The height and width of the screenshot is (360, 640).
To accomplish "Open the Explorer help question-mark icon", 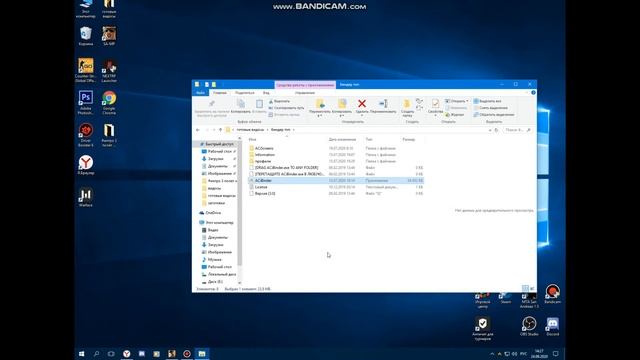I will 533,93.
